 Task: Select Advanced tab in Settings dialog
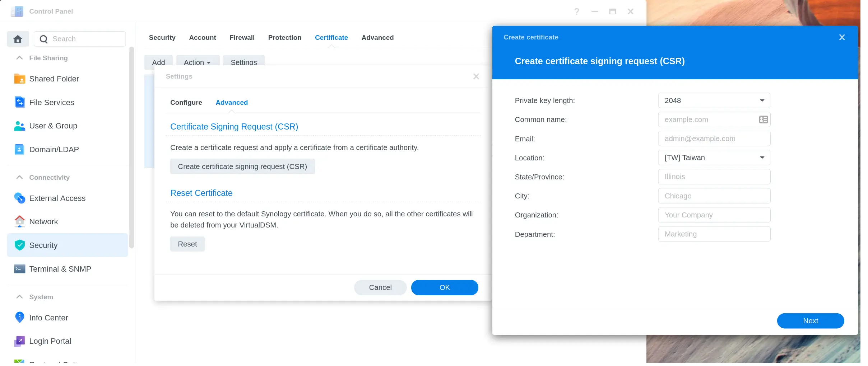pyautogui.click(x=232, y=103)
